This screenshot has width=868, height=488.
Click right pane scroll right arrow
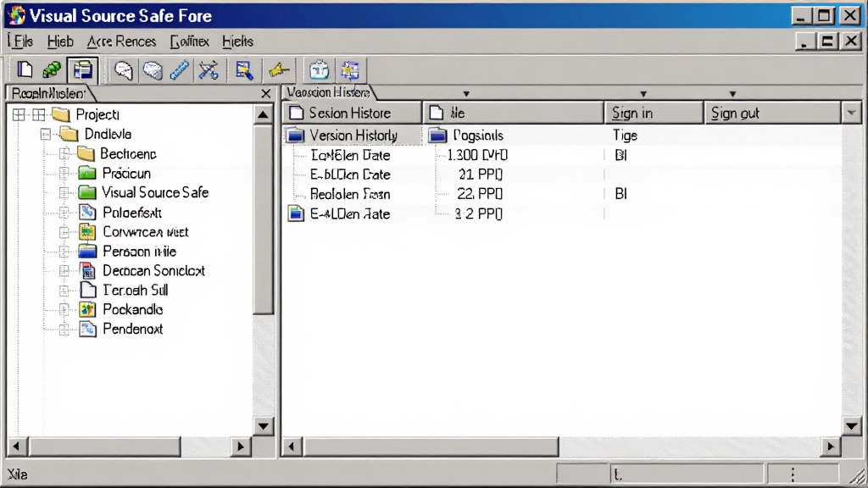831,446
